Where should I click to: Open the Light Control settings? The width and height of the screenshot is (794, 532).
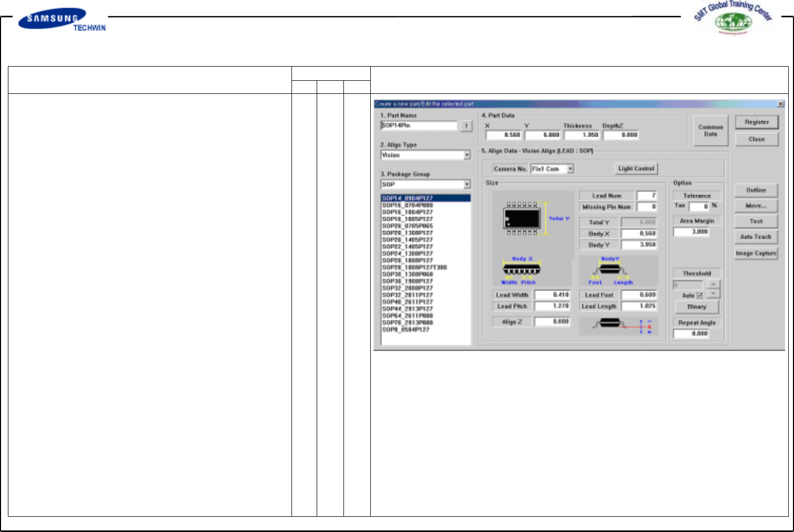coord(636,169)
